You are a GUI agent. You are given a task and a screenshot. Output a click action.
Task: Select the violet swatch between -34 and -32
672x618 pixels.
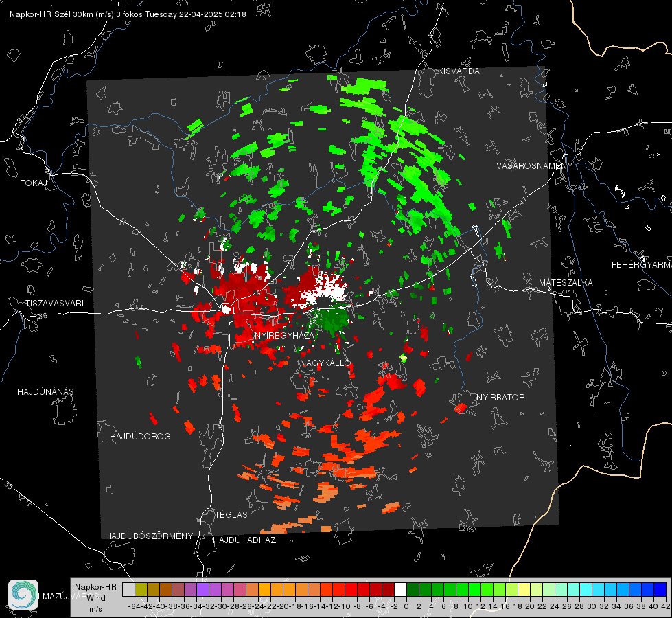click(x=202, y=589)
